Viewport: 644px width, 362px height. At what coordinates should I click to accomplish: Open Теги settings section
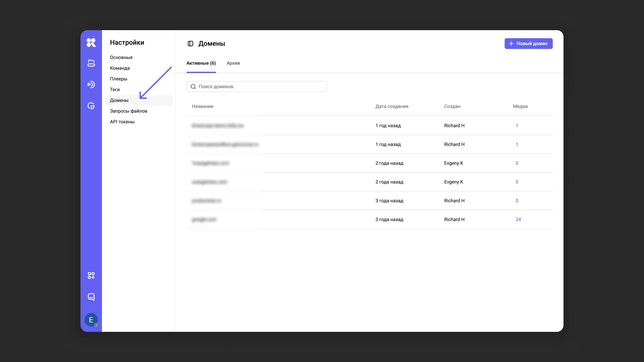[115, 89]
